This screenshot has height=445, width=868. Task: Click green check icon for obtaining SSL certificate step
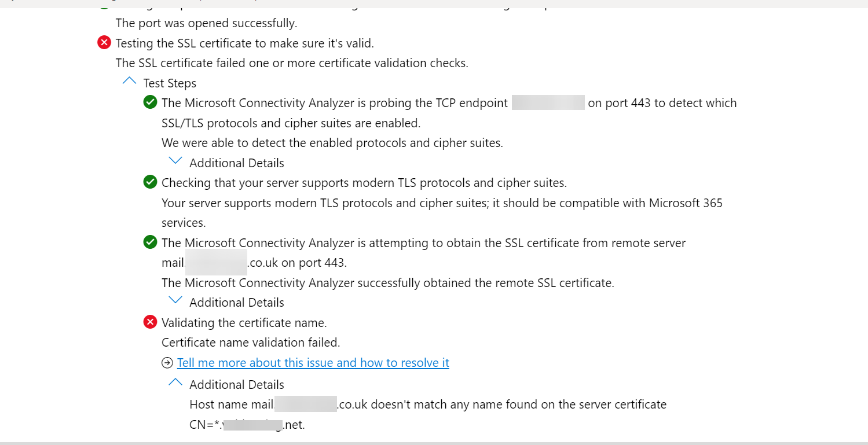tap(150, 242)
